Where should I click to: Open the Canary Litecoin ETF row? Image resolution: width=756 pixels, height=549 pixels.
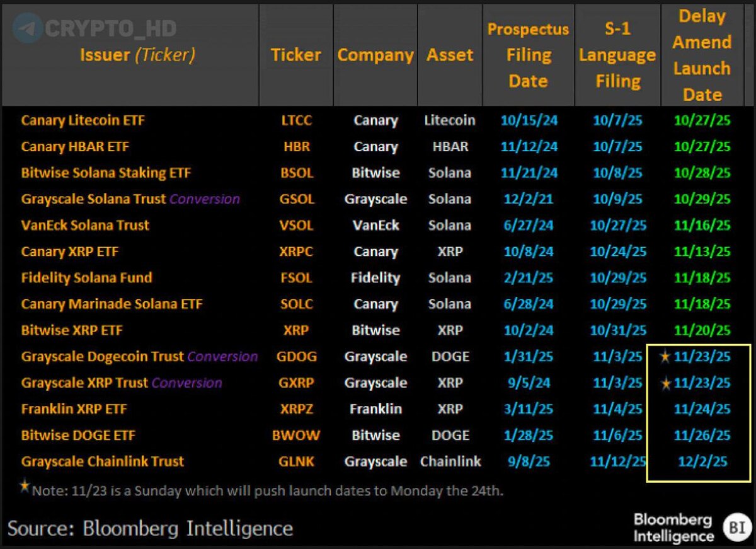click(83, 120)
